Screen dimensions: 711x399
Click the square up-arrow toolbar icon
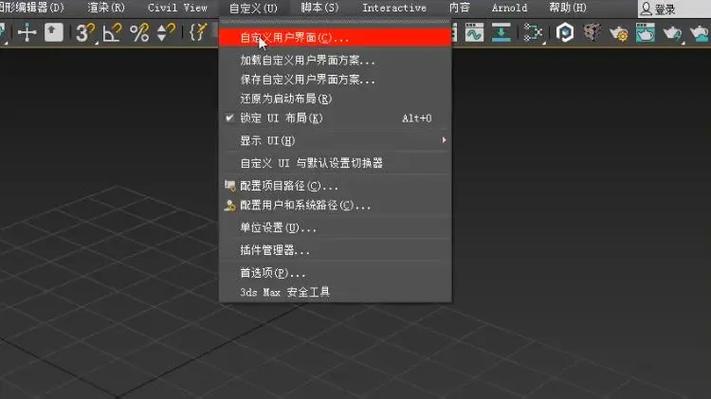(x=54, y=33)
